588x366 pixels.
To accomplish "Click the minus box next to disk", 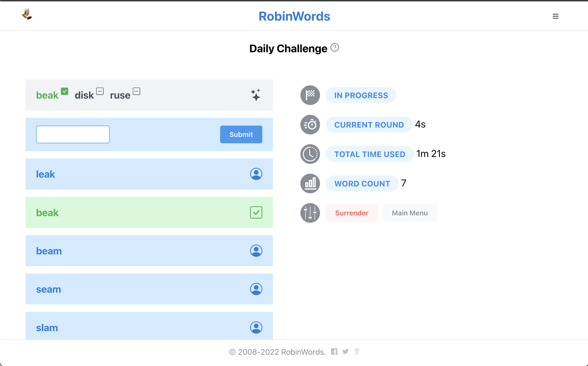I will (x=100, y=91).
